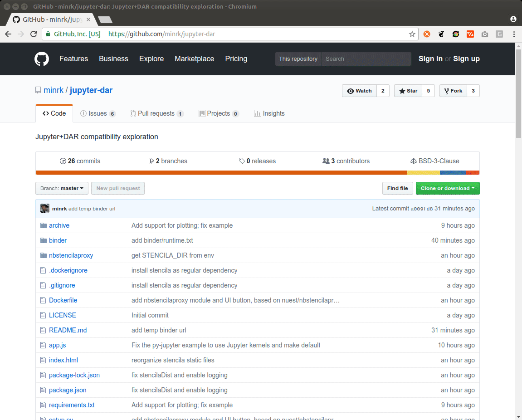Open Features in the top navigation

[73, 59]
